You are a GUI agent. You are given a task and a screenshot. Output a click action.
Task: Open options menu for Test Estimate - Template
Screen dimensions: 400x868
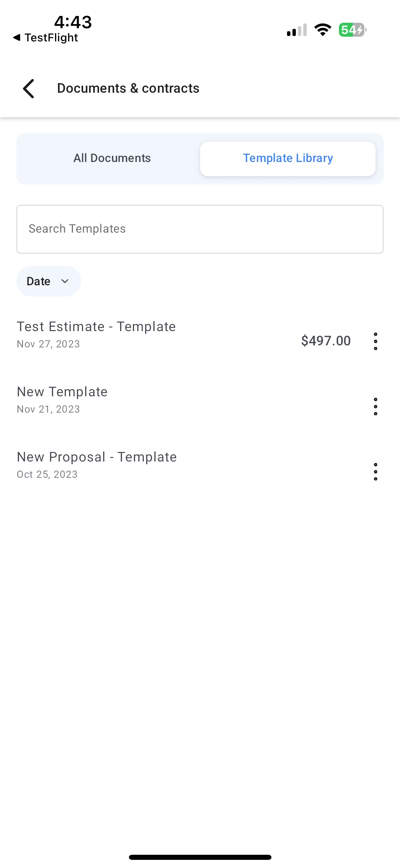(375, 341)
